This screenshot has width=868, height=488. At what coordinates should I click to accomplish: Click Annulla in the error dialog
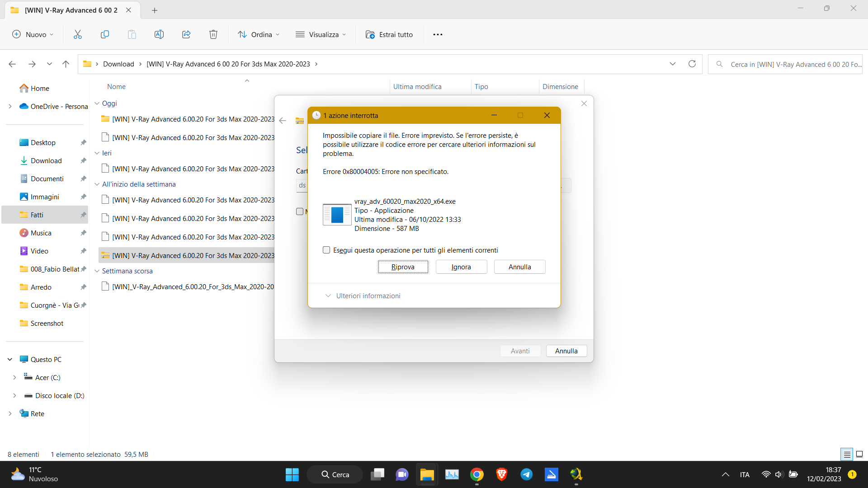tap(519, 267)
